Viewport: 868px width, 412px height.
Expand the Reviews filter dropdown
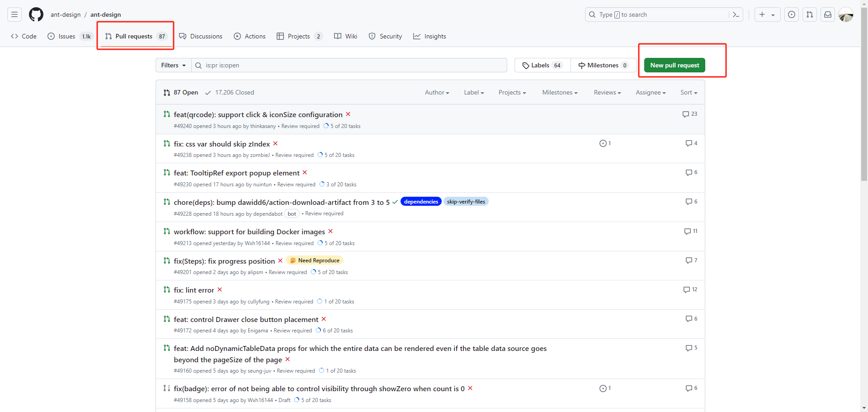click(608, 92)
